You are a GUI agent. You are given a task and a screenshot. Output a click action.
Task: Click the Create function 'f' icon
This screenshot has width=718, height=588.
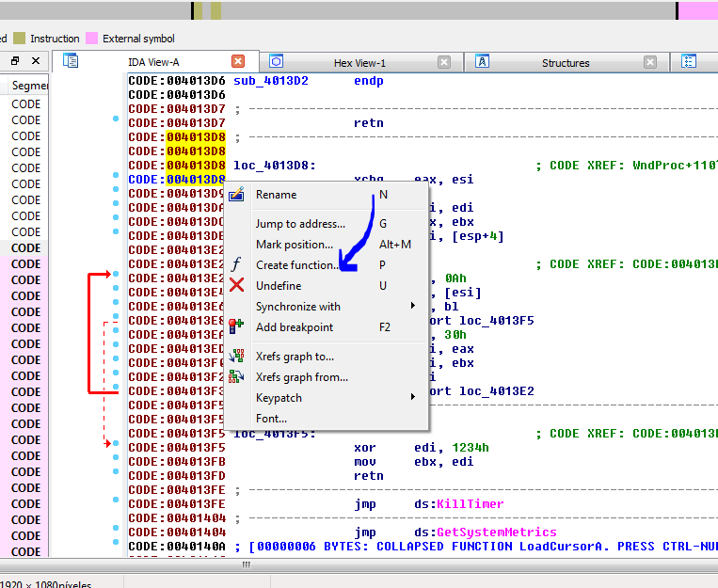(236, 265)
